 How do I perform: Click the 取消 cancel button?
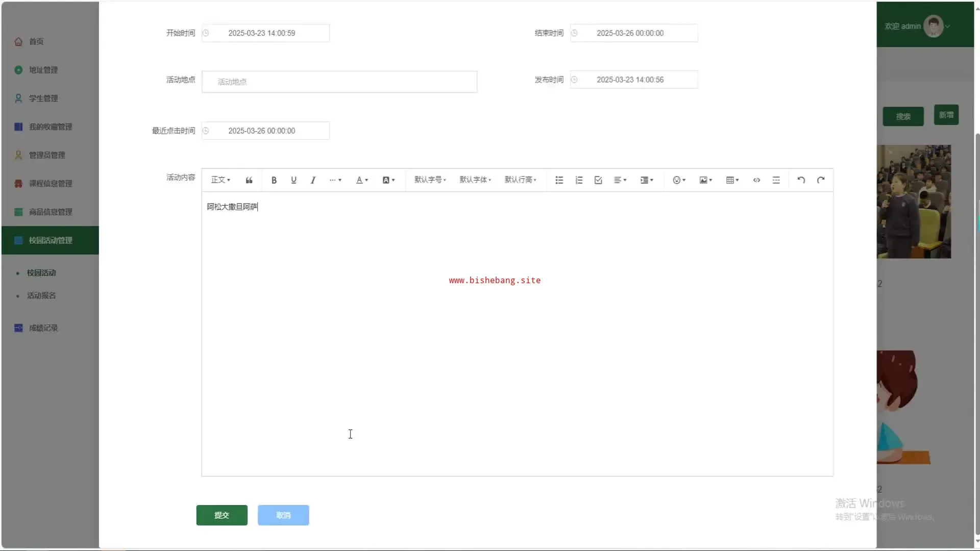click(x=283, y=515)
